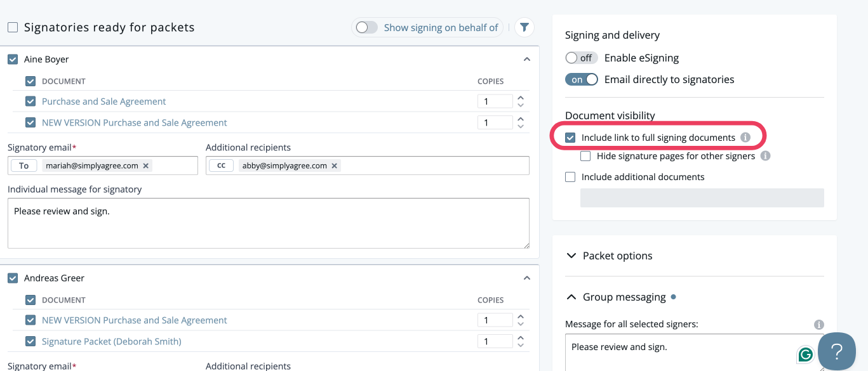Image resolution: width=868 pixels, height=371 pixels.
Task: Check Hide signature pages for other signers
Action: click(x=585, y=156)
